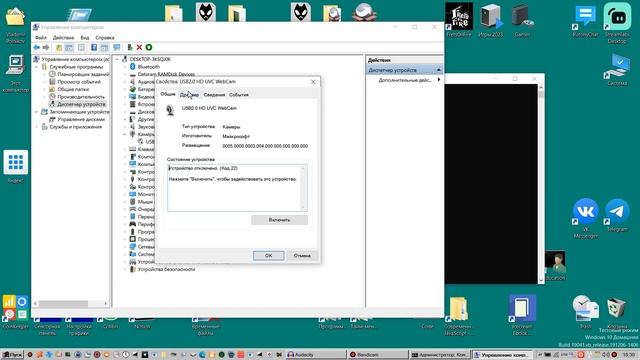Click the Пуск start button
Screen dimensions: 640x360
coord(12,355)
